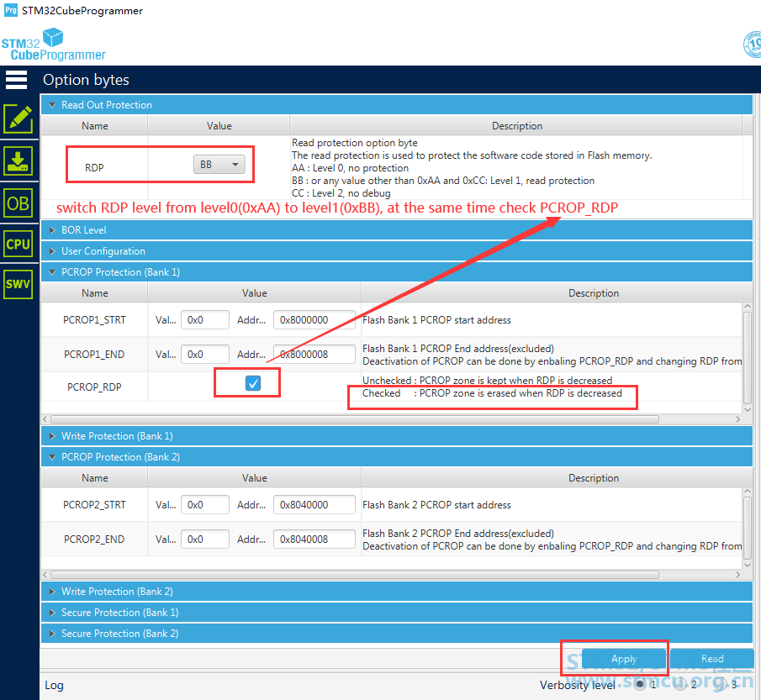Open the SWV sidebar icon
761x700 pixels.
point(18,284)
